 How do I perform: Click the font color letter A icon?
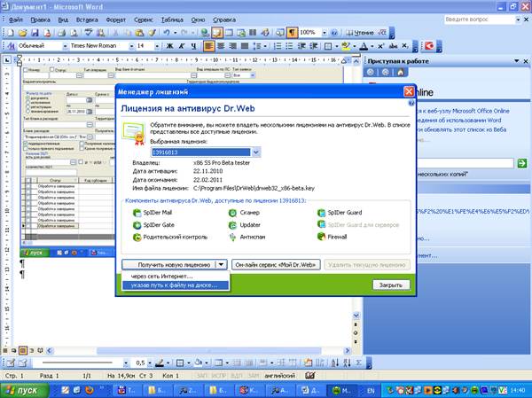point(364,46)
